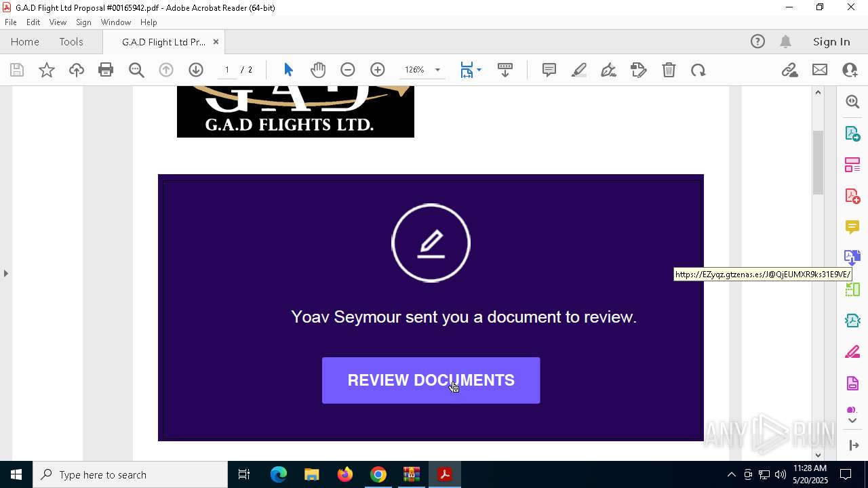Collapse the right tools pane arrow
This screenshot has width=868, height=488.
[x=854, y=445]
